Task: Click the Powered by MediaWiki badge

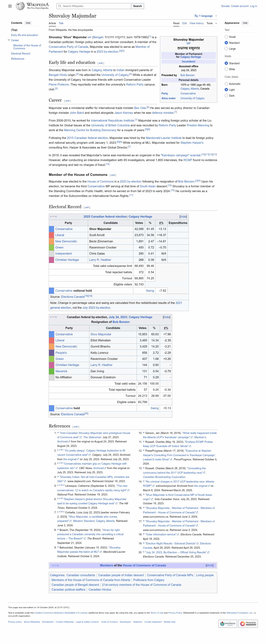Action: pos(248,624)
